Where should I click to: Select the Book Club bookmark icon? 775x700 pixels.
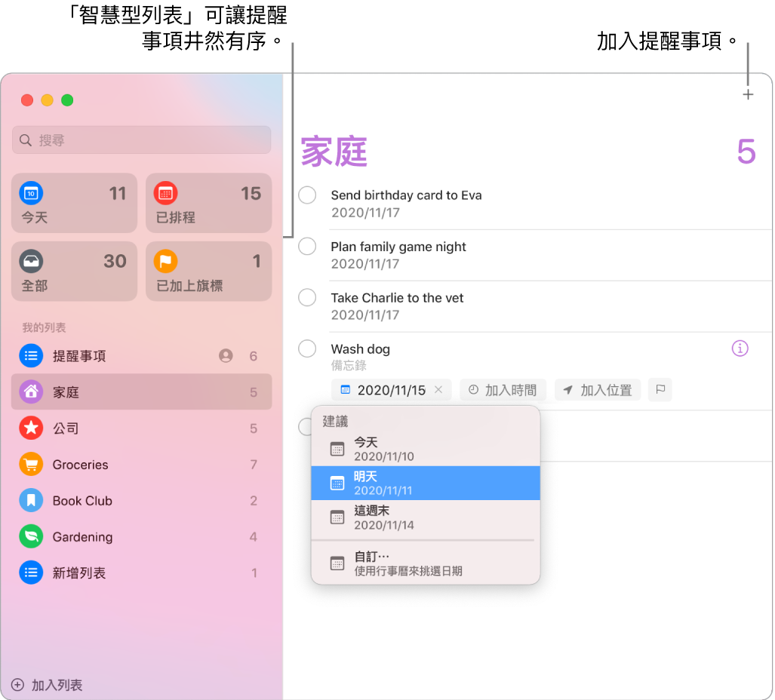click(29, 501)
